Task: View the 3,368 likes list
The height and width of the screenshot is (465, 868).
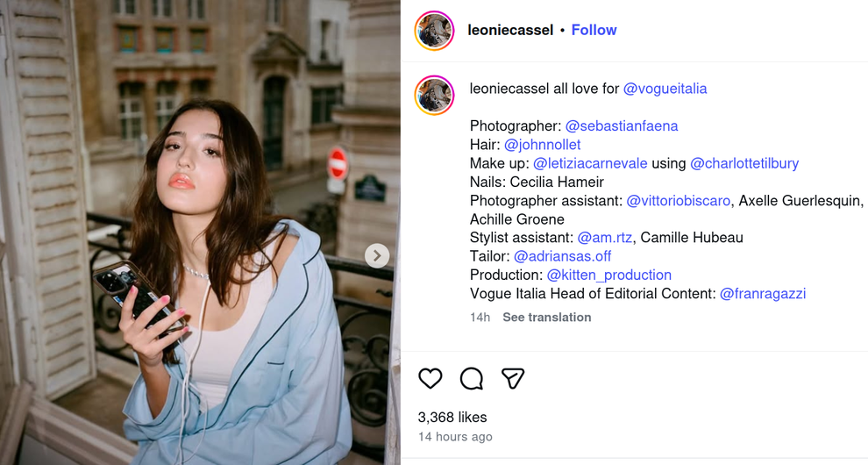Action: click(x=452, y=417)
